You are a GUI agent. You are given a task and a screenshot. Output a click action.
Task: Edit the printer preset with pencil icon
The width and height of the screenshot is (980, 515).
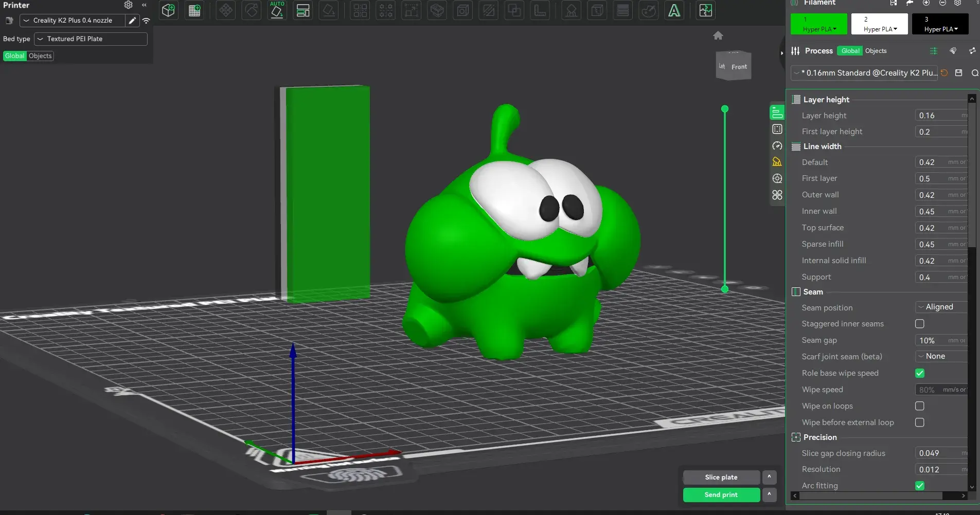tap(132, 21)
